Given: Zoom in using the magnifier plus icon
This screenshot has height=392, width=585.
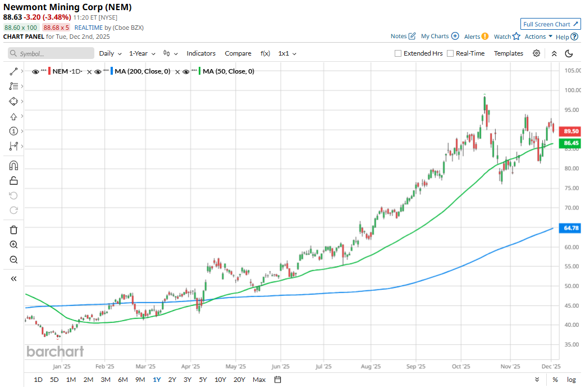Looking at the screenshot, I should (x=13, y=245).
